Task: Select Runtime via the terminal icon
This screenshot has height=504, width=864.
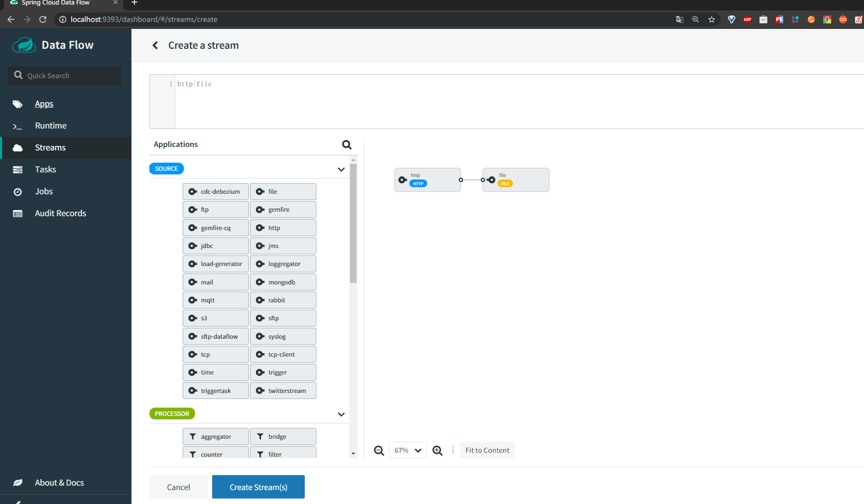Action: pos(17,126)
